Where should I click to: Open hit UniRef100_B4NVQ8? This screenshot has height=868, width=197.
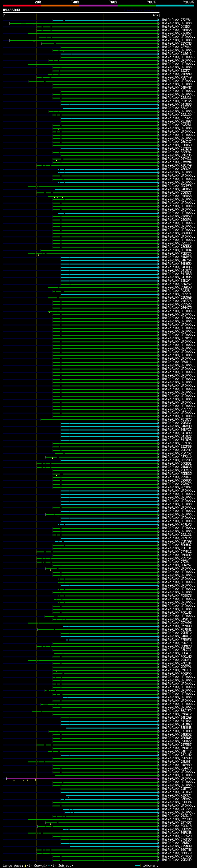pyautogui.click(x=176, y=426)
